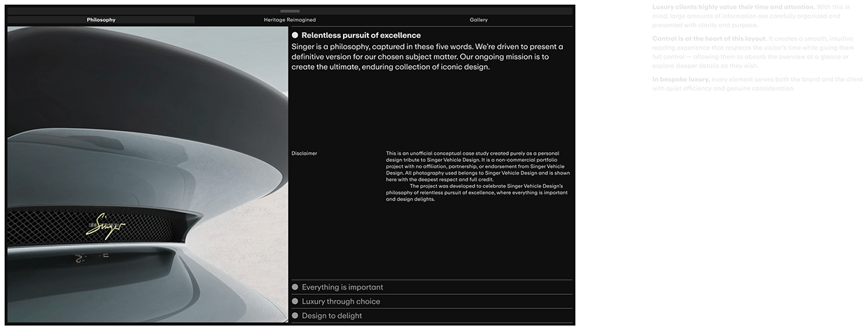Click the grey bullet beside Everything is important
The width and height of the screenshot is (868, 330).
point(295,287)
